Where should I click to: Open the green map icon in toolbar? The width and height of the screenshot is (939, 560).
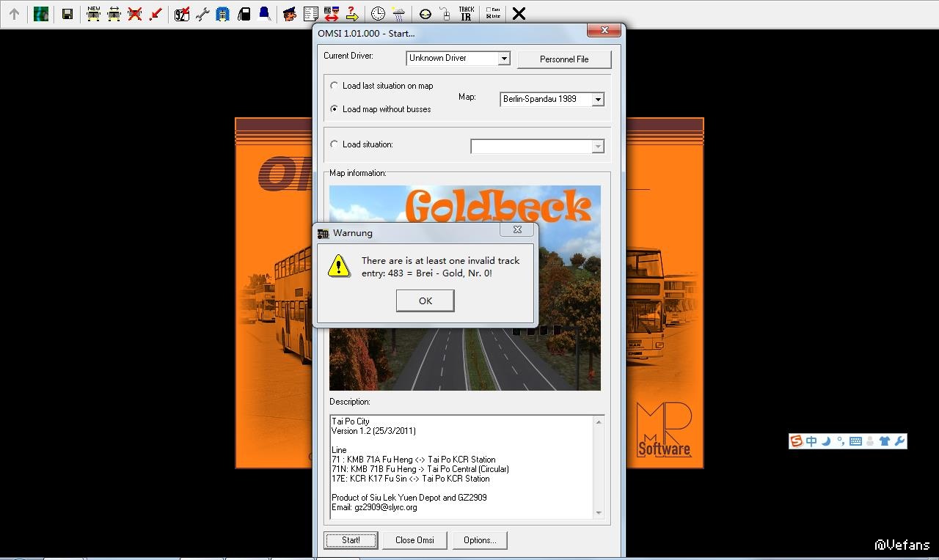click(x=41, y=14)
